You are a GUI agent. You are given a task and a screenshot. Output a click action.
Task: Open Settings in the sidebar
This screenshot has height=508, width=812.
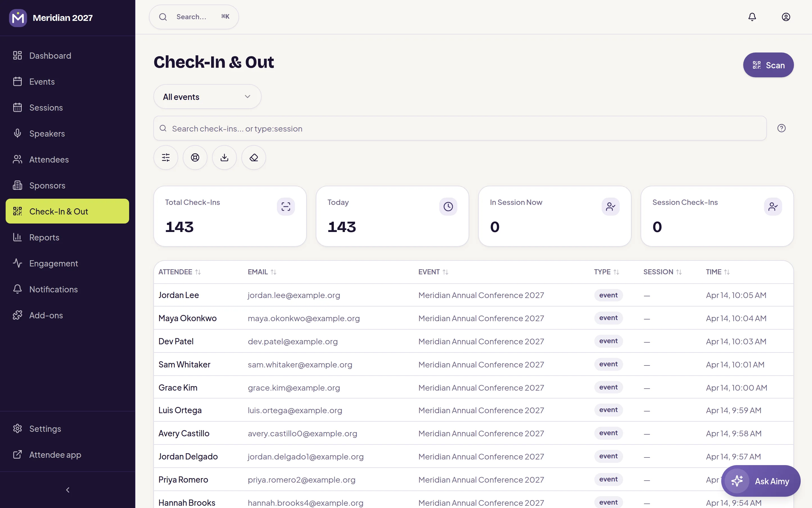pyautogui.click(x=67, y=429)
